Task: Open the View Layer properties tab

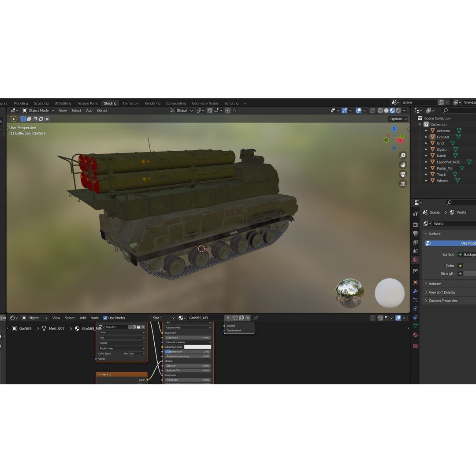Action: pyautogui.click(x=415, y=242)
